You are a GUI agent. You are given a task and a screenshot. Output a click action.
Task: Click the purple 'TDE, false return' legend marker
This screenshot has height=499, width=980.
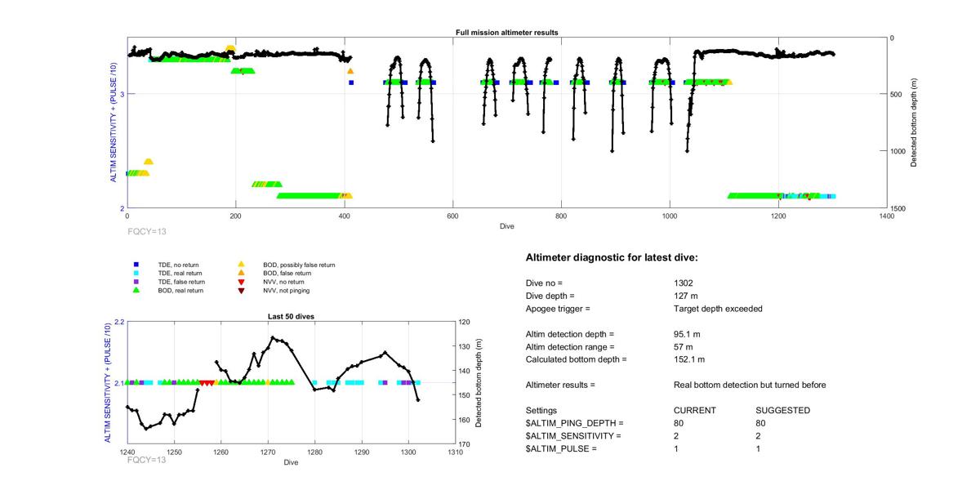[136, 282]
